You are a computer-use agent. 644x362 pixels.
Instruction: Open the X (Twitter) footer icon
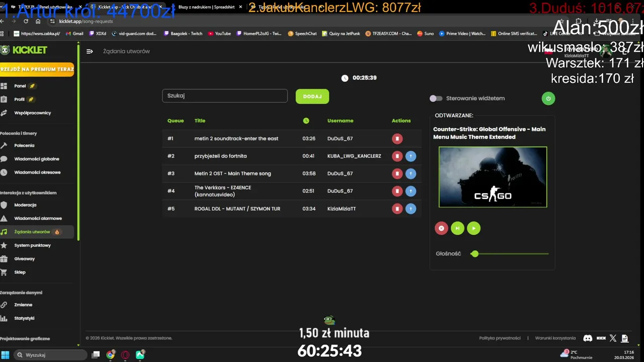coord(613,338)
